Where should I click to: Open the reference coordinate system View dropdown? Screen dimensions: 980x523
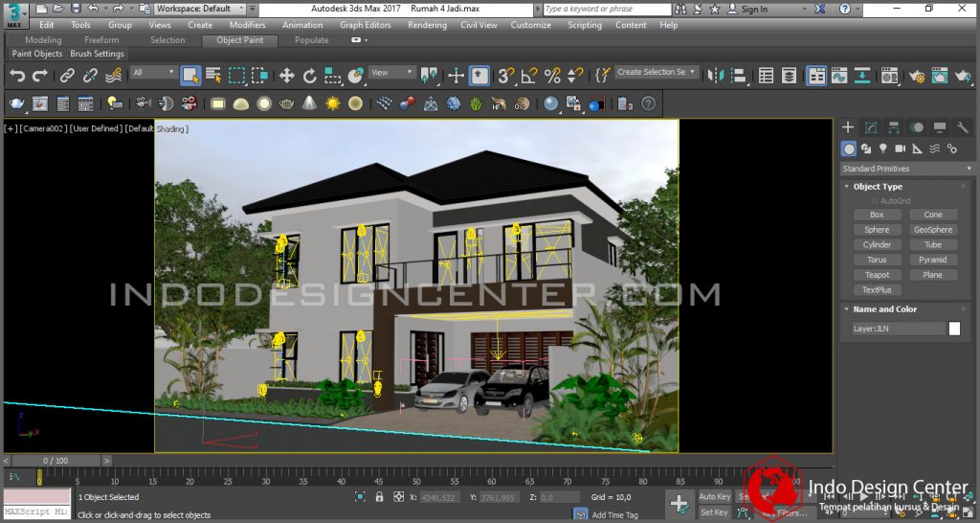click(x=391, y=73)
